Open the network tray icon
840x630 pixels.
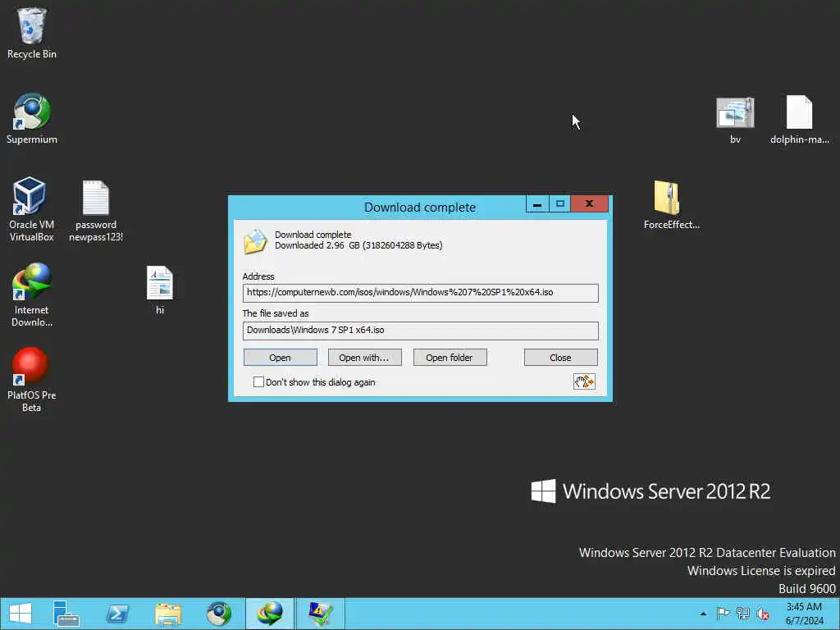743,614
